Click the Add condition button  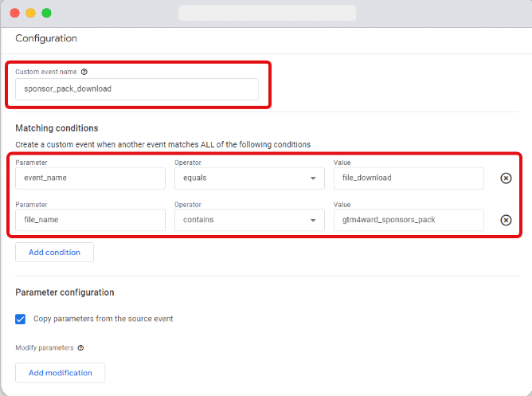(x=54, y=252)
